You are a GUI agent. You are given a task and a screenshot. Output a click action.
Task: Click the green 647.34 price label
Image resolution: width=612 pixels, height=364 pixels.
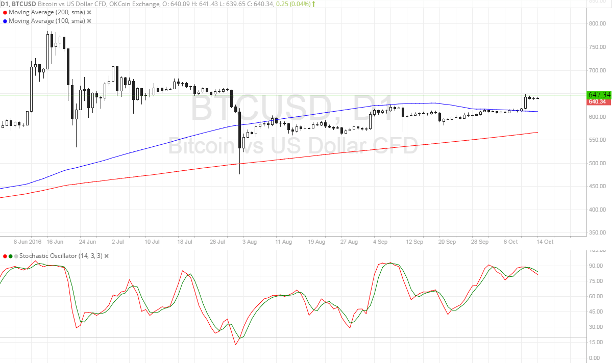coord(599,95)
